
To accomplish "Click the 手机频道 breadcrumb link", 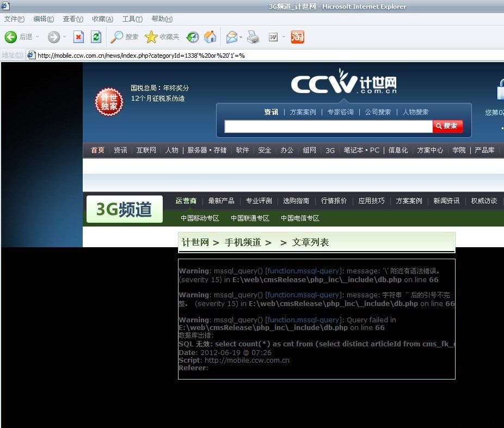I will (243, 242).
